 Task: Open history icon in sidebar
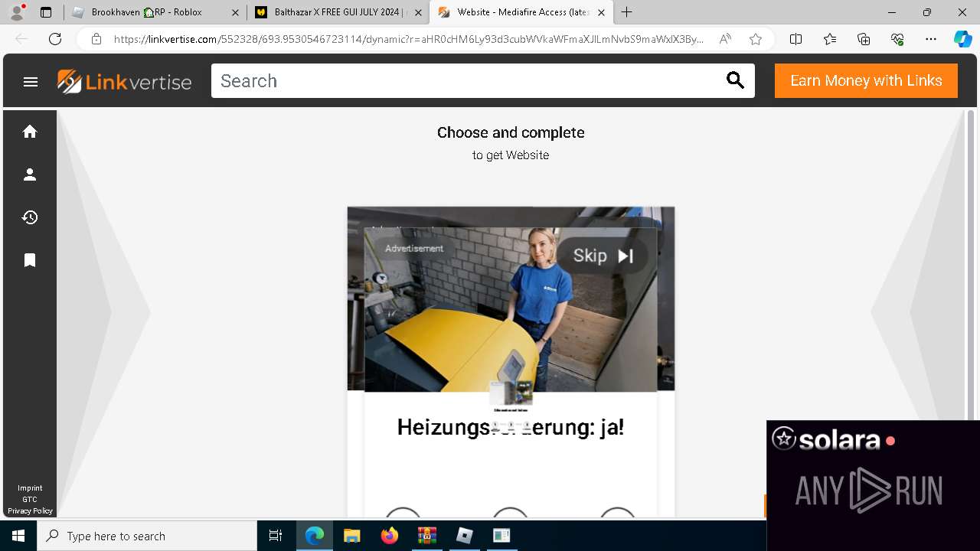pos(30,217)
